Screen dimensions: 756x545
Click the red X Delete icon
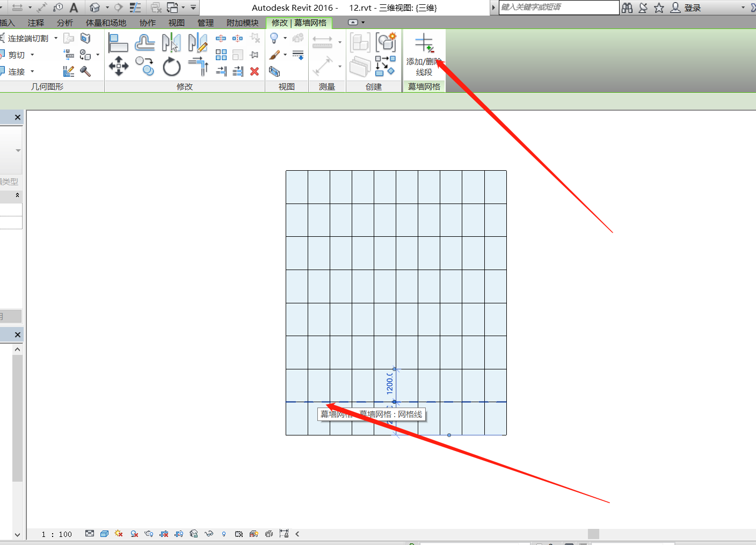click(x=255, y=71)
